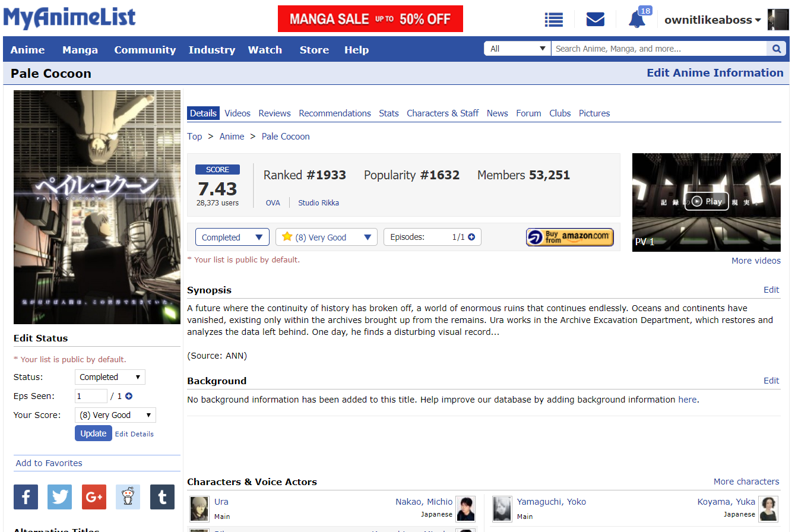795x532 pixels.
Task: Click the Manga Sale 50% off banner
Action: pyautogui.click(x=370, y=19)
